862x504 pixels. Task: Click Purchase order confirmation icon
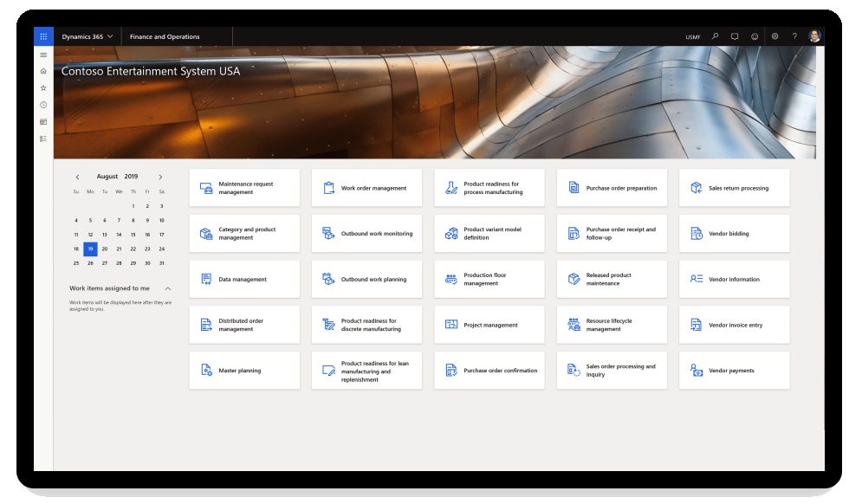pos(451,371)
